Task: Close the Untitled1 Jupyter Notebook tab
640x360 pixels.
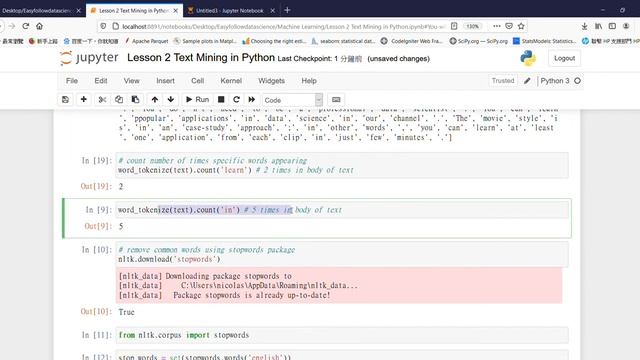Action: click(x=273, y=11)
